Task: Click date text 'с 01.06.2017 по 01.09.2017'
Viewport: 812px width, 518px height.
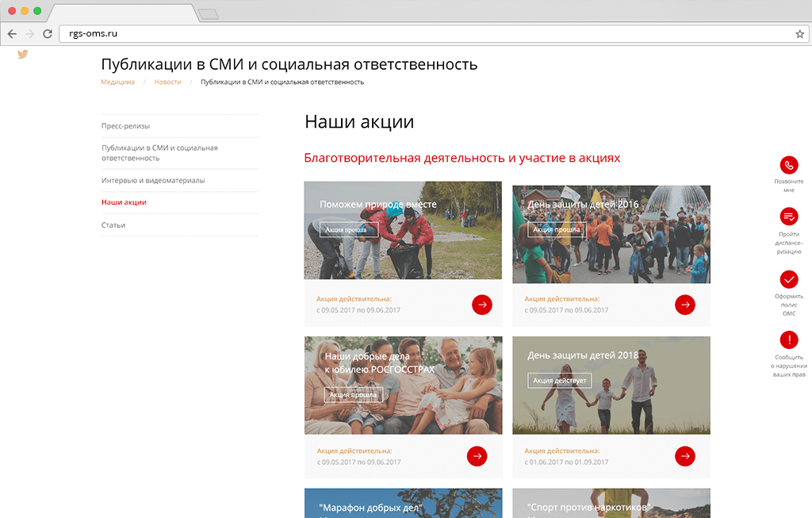Action: tap(566, 462)
